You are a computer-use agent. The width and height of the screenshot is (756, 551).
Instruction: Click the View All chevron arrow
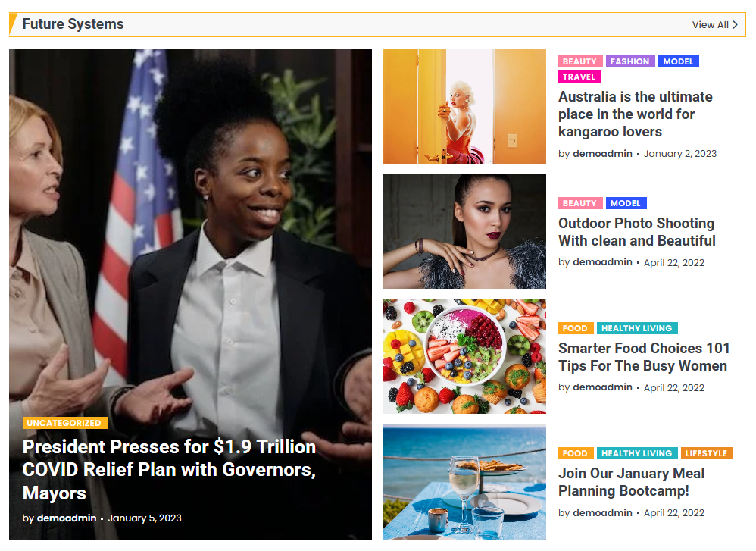tap(735, 24)
